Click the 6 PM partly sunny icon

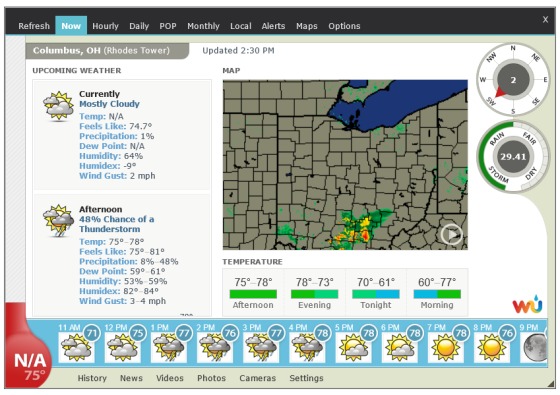pos(399,347)
